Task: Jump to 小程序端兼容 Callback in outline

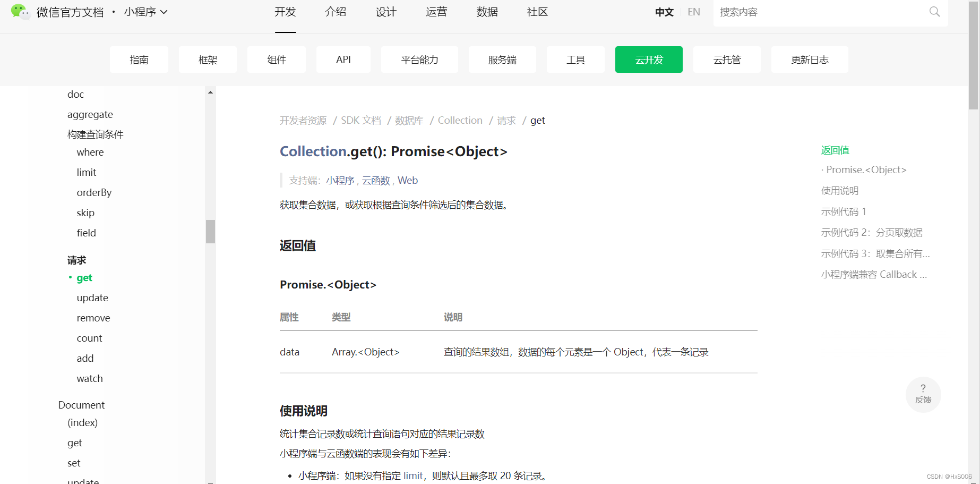Action: pos(874,274)
